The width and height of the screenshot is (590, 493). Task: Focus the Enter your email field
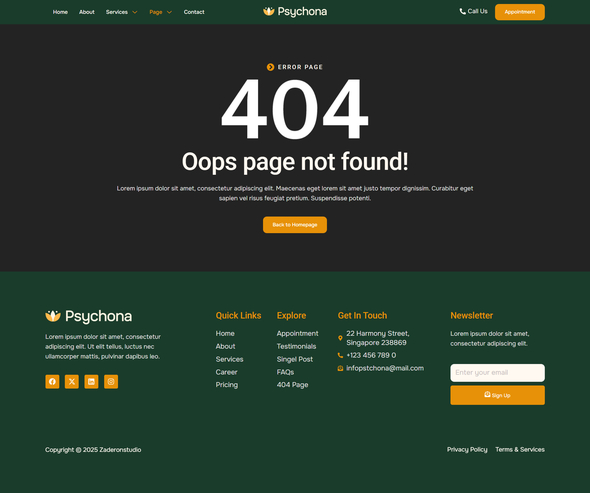497,373
